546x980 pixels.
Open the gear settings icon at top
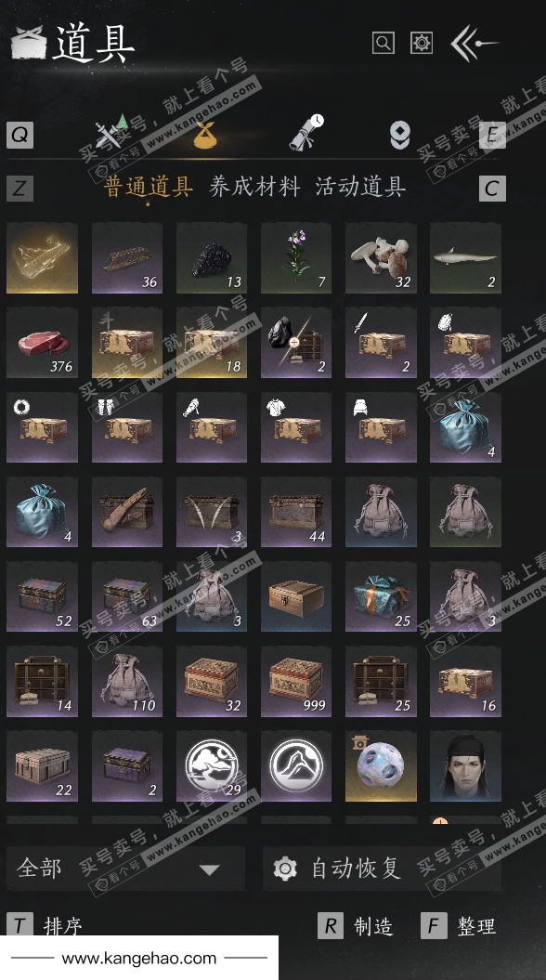point(422,43)
